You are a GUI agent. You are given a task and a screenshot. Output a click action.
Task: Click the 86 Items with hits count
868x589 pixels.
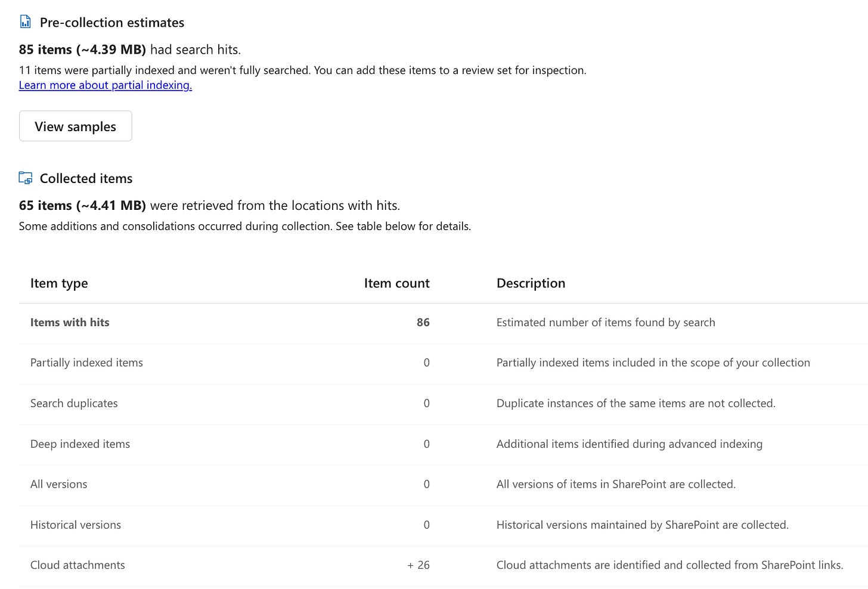[423, 323]
